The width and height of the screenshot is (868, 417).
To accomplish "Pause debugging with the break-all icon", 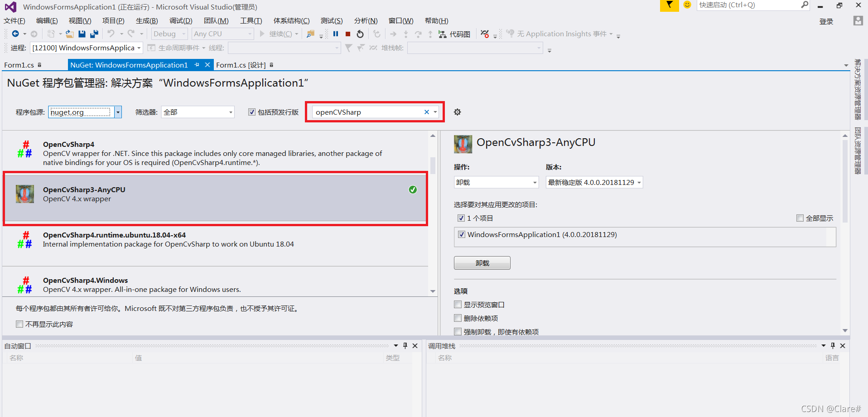I will (x=336, y=34).
